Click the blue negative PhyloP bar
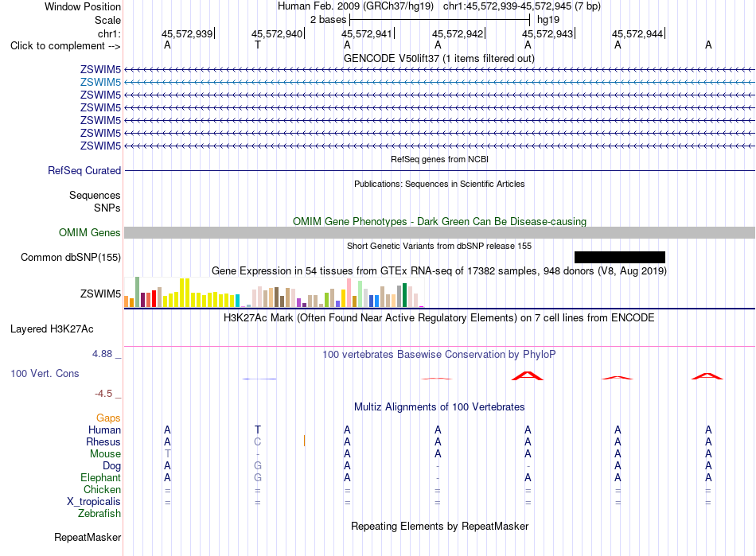Screen dimensions: 756x556 pyautogui.click(x=259, y=379)
